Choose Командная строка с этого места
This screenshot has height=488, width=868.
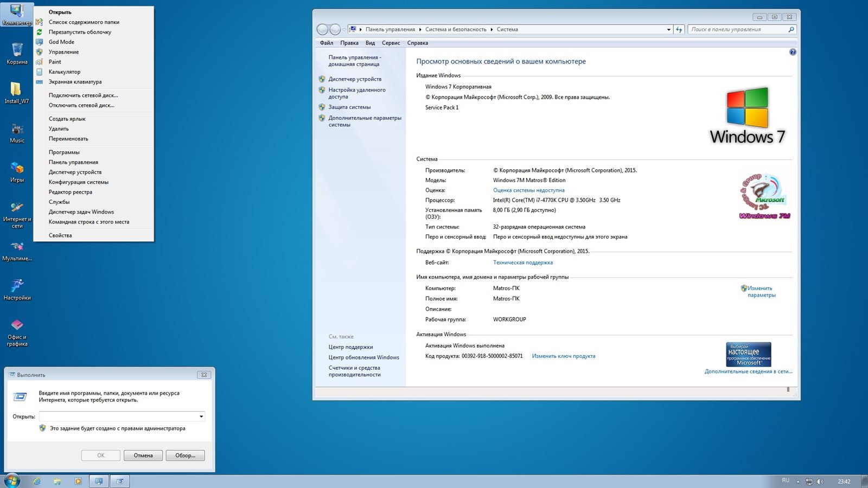(x=94, y=222)
